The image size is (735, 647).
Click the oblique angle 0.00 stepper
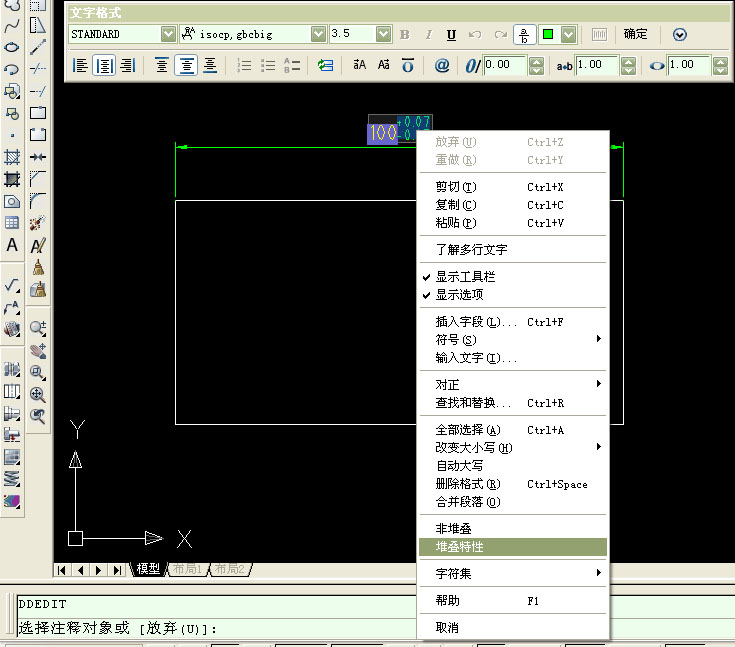536,65
